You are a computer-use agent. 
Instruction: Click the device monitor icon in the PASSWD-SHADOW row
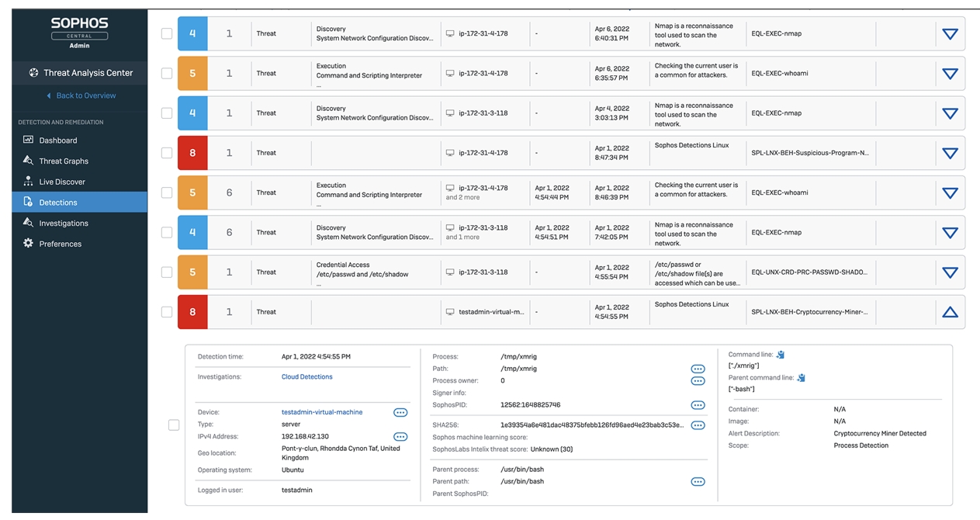[450, 272]
